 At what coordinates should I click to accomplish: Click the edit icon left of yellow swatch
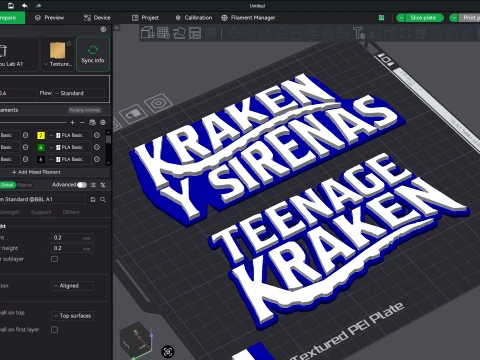(x=25, y=135)
